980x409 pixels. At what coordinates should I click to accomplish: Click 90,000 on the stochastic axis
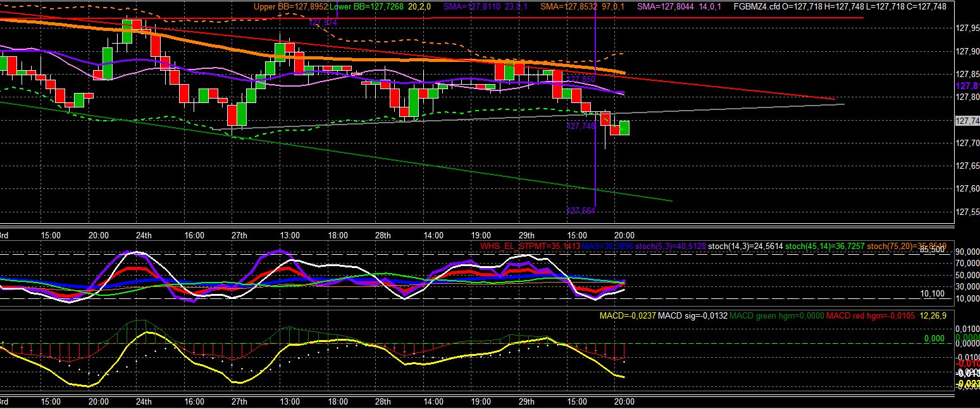point(967,253)
